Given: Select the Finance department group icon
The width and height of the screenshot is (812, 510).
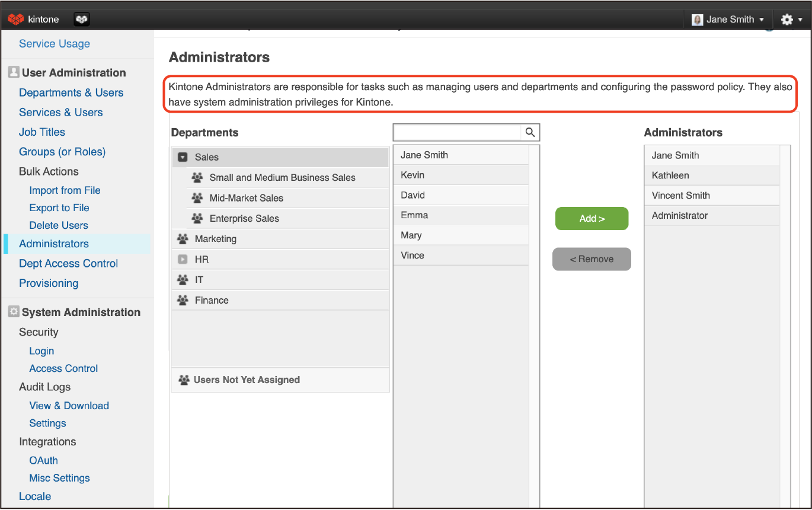Looking at the screenshot, I should coord(183,301).
